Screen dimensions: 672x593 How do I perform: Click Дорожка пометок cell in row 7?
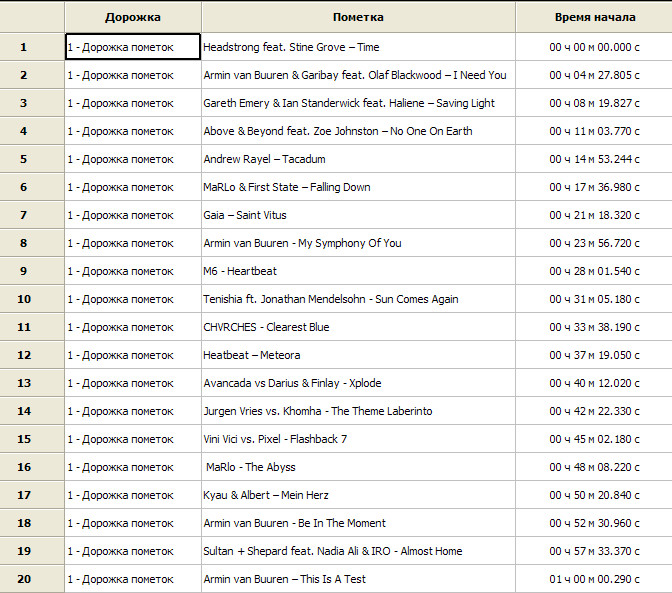click(133, 215)
